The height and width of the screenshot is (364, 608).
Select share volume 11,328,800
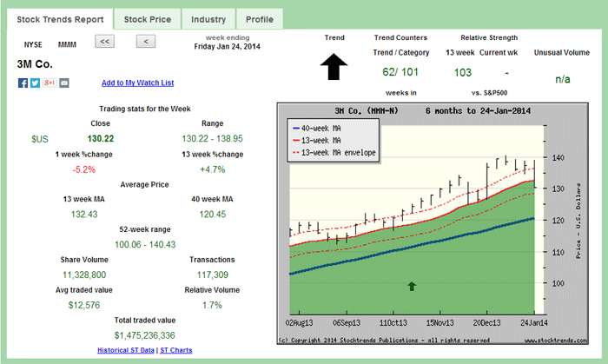coord(84,275)
